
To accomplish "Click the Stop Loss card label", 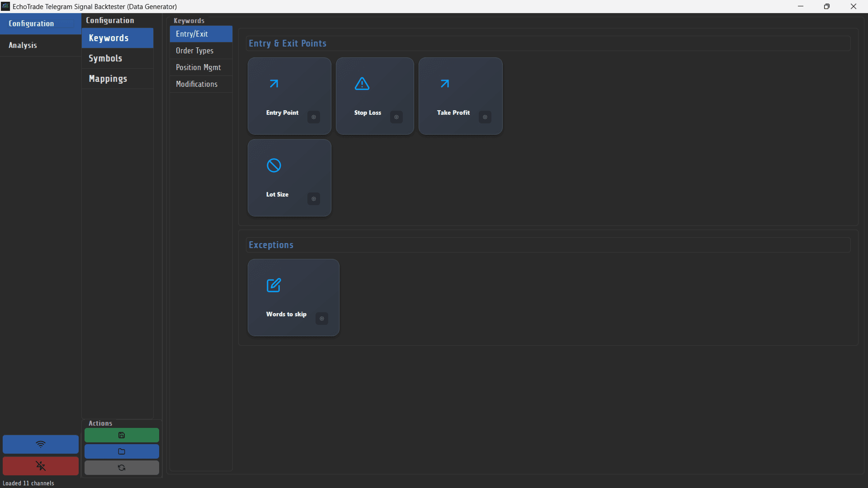I will [368, 113].
